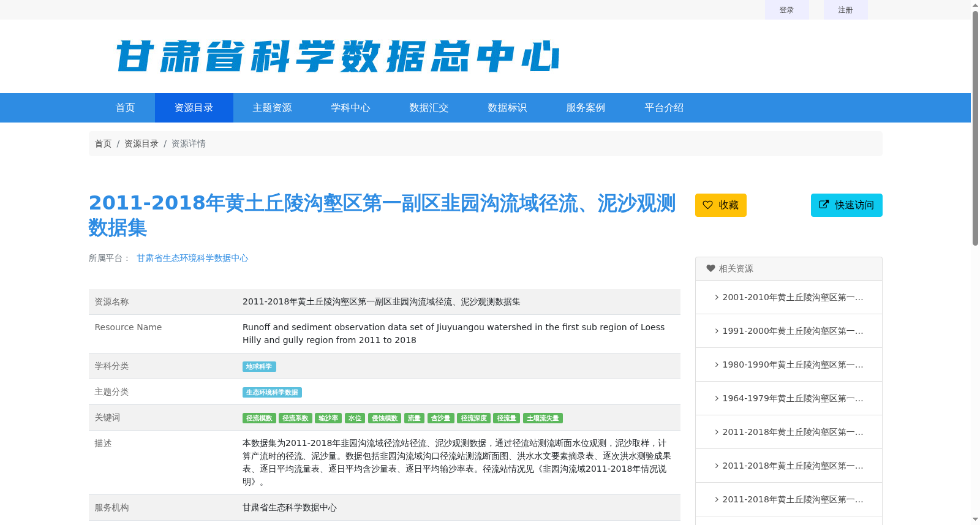
Task: Click the yellow 收藏 button
Action: [721, 205]
